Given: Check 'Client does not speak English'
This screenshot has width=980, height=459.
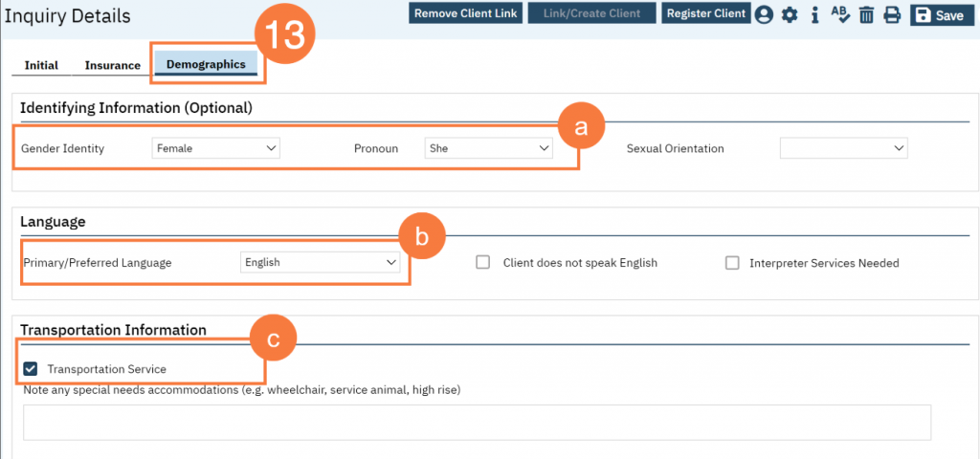Looking at the screenshot, I should (x=483, y=263).
